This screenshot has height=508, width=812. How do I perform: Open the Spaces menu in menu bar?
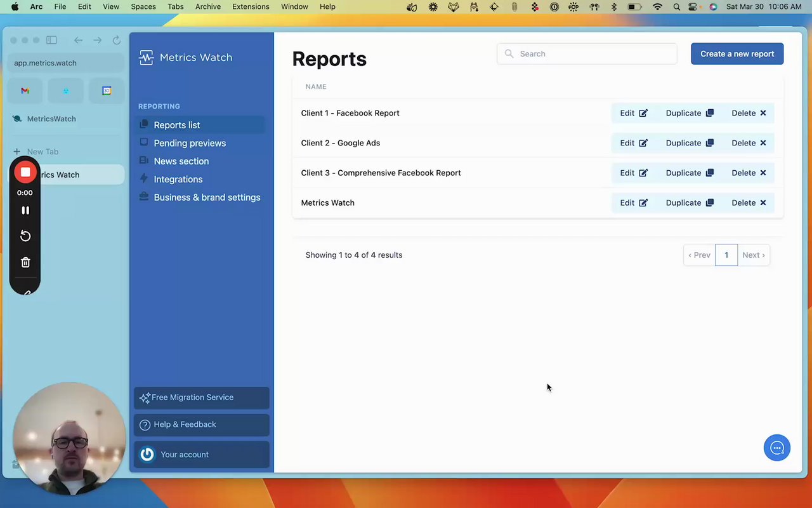point(143,7)
